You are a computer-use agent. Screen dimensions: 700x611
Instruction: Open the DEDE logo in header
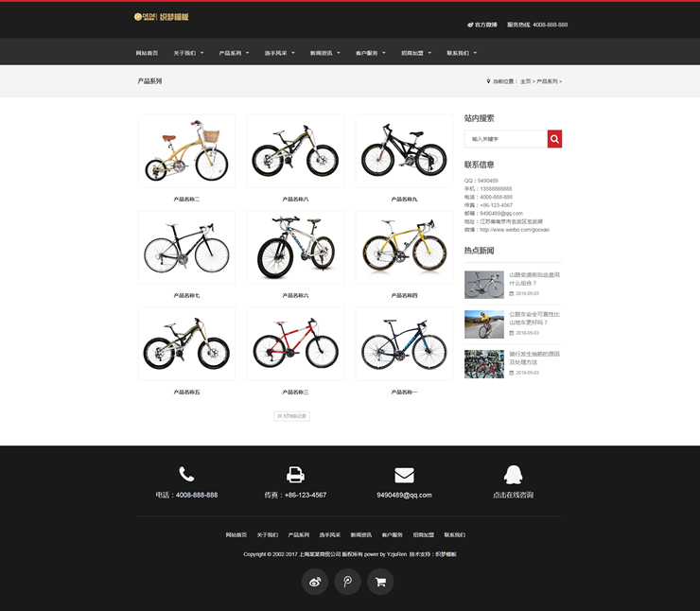point(161,17)
